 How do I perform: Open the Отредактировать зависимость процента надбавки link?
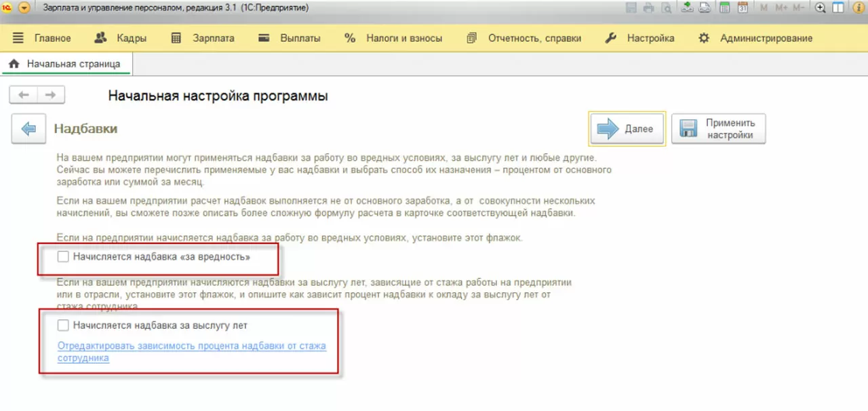click(192, 352)
